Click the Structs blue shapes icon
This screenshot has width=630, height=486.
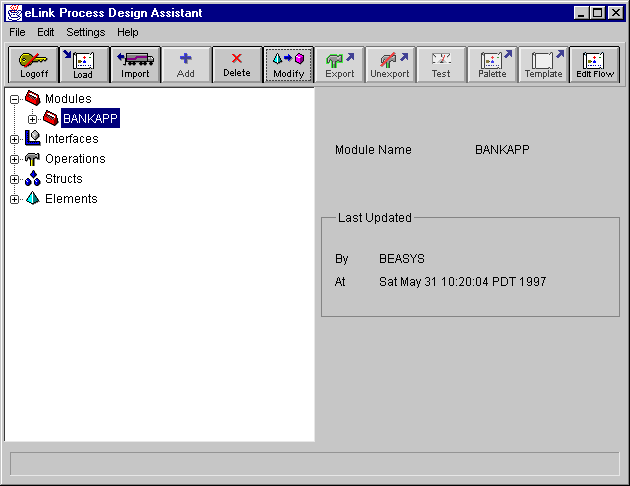click(33, 178)
